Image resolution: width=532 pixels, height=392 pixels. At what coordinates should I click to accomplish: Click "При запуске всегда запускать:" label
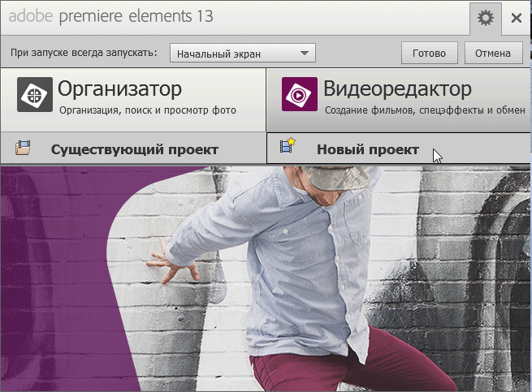(x=84, y=53)
